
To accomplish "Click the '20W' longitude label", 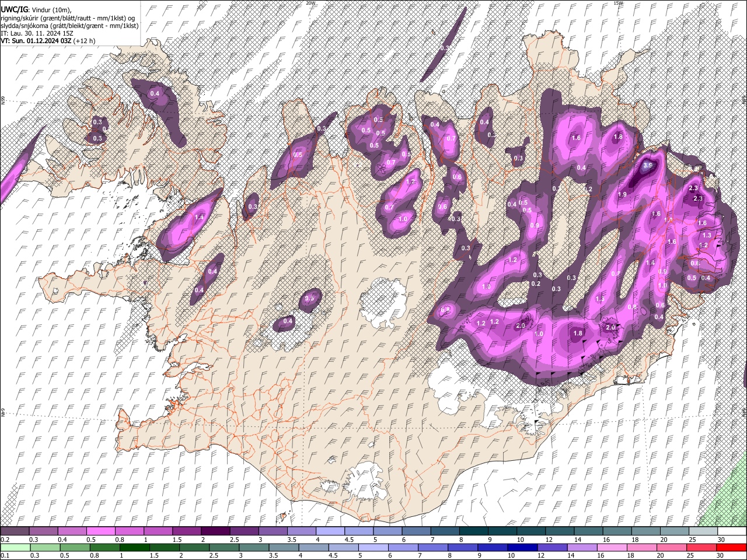I will click(310, 3).
